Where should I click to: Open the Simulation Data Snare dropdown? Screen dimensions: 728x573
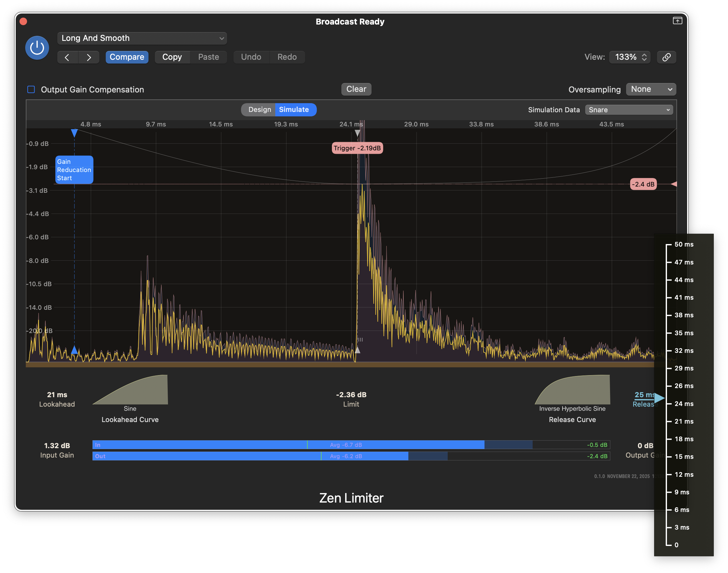[629, 110]
